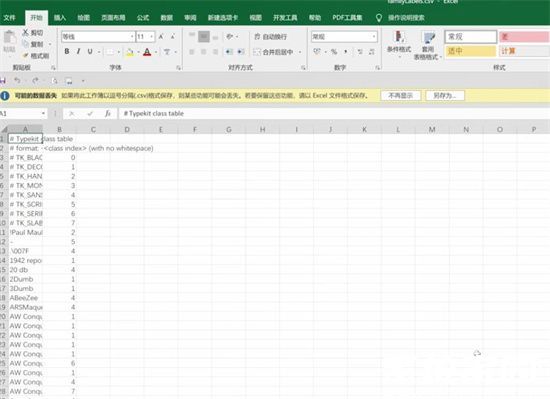Expand font color dropdown arrow
550x399 pixels.
(156, 52)
